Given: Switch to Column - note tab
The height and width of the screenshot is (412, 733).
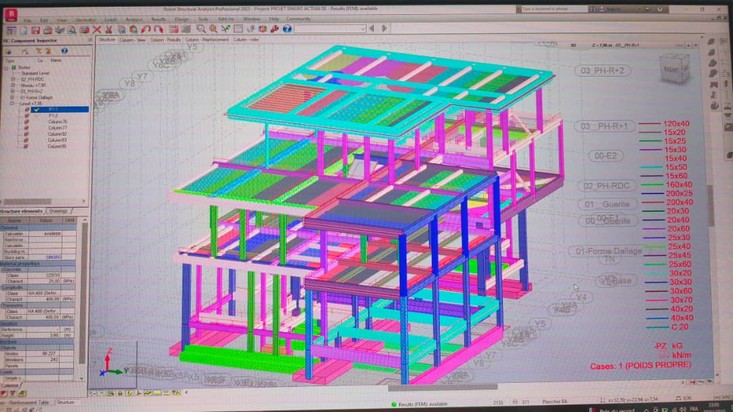Looking at the screenshot, I should [x=245, y=40].
